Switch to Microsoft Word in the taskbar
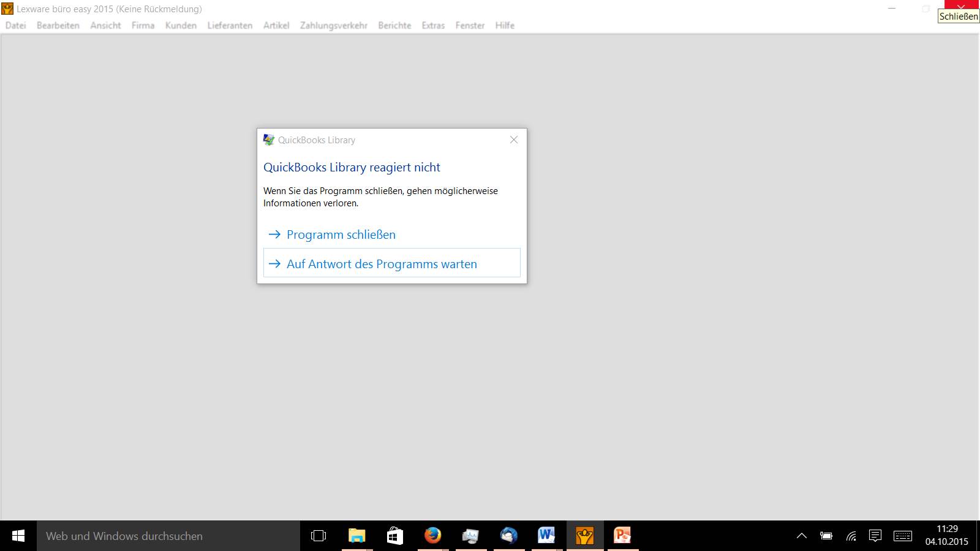The width and height of the screenshot is (980, 551). [x=546, y=536]
